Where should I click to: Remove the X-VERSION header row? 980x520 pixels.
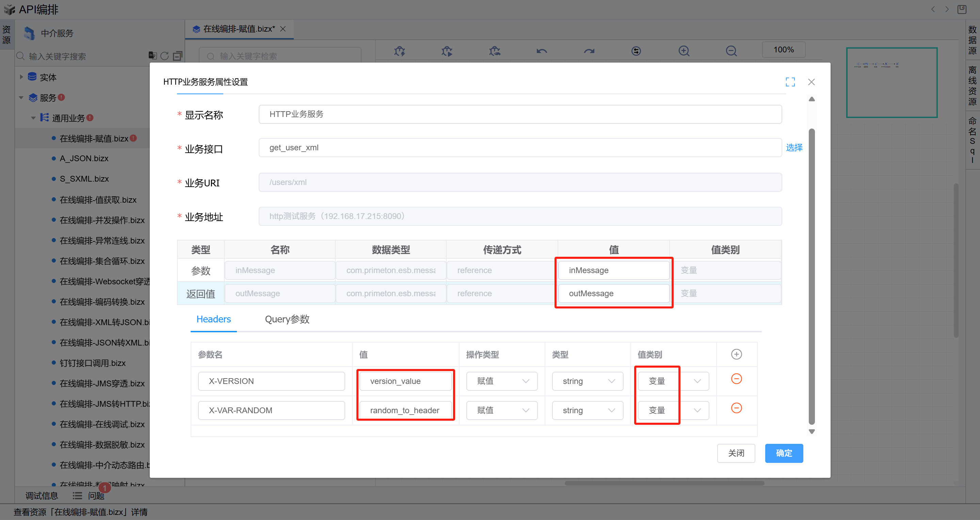point(736,379)
